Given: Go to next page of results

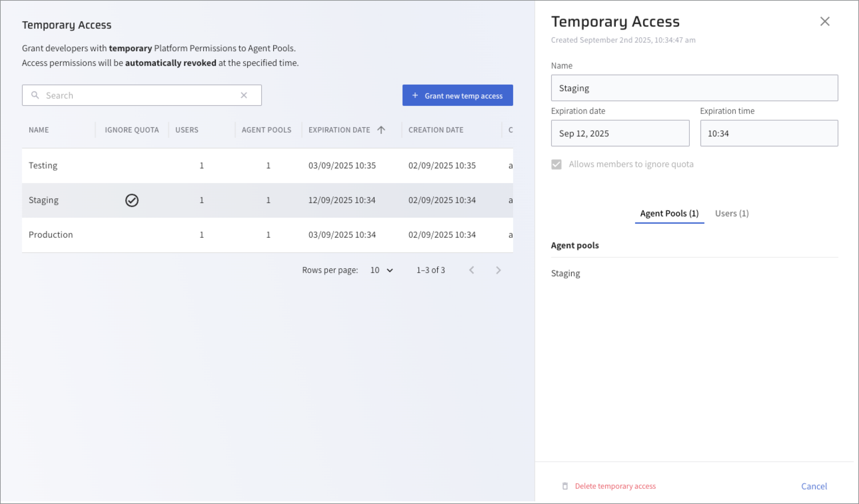Looking at the screenshot, I should tap(498, 270).
